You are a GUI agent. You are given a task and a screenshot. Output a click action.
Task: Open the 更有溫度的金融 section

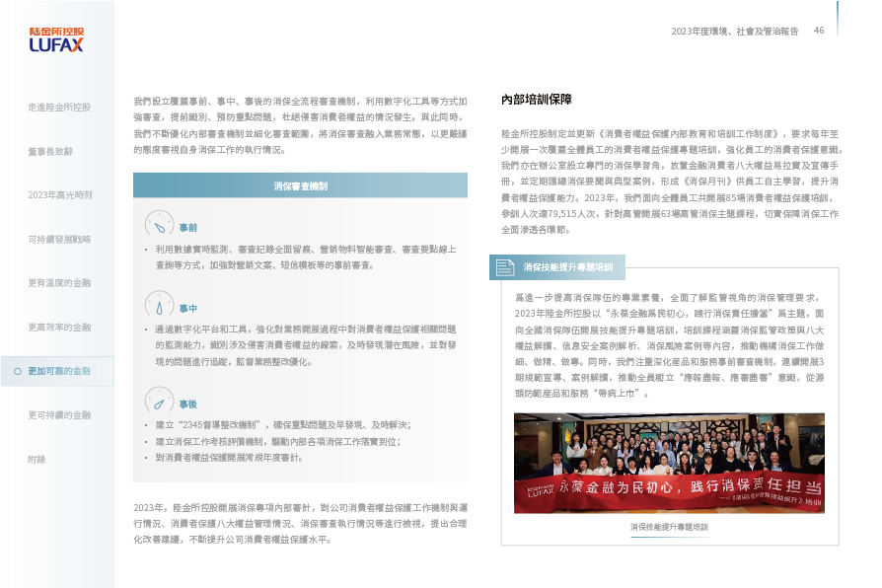[x=59, y=283]
